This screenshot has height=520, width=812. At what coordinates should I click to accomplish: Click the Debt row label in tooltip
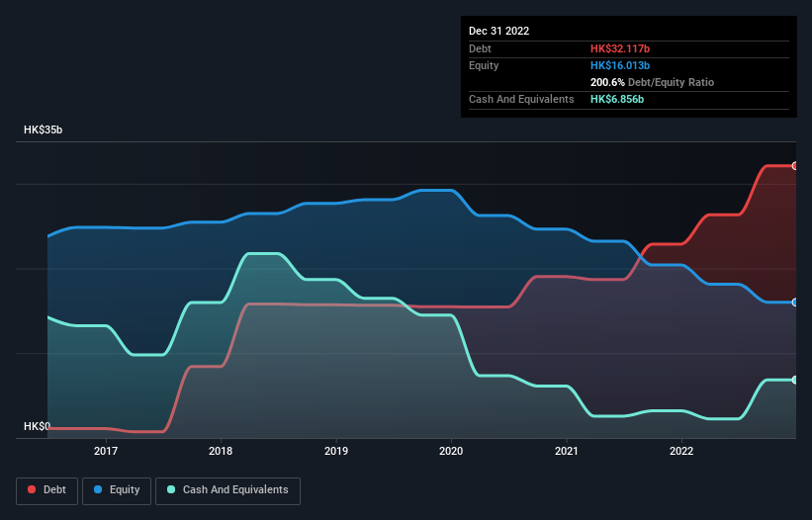tap(480, 48)
